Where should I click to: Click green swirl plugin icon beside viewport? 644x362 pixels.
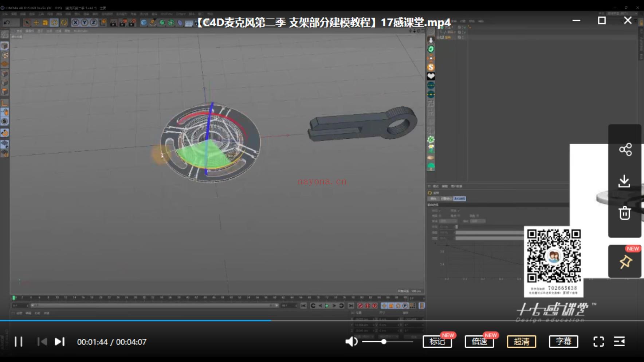431,49
